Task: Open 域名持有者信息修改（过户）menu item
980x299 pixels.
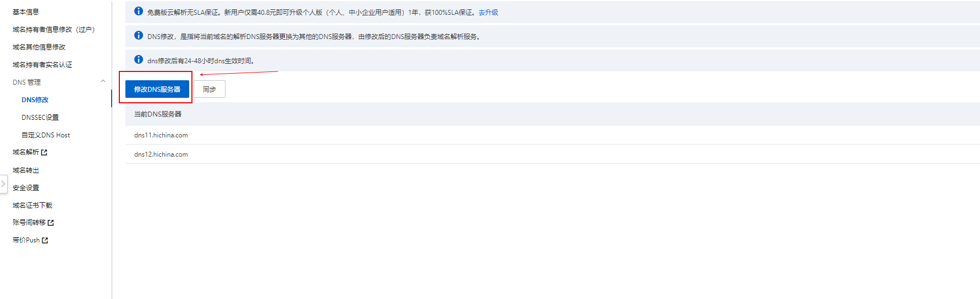Action: pos(54,29)
